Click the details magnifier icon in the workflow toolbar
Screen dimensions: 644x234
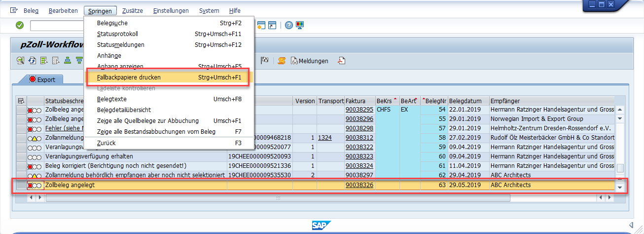coord(20,61)
